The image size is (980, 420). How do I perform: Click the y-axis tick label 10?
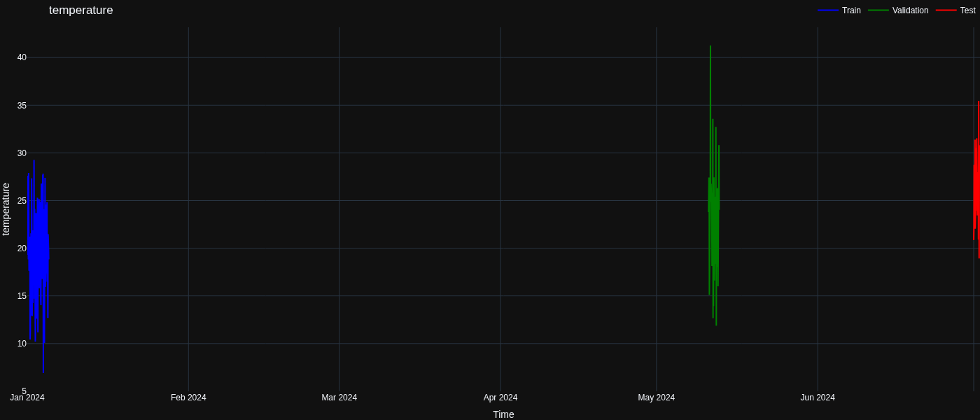pos(22,344)
